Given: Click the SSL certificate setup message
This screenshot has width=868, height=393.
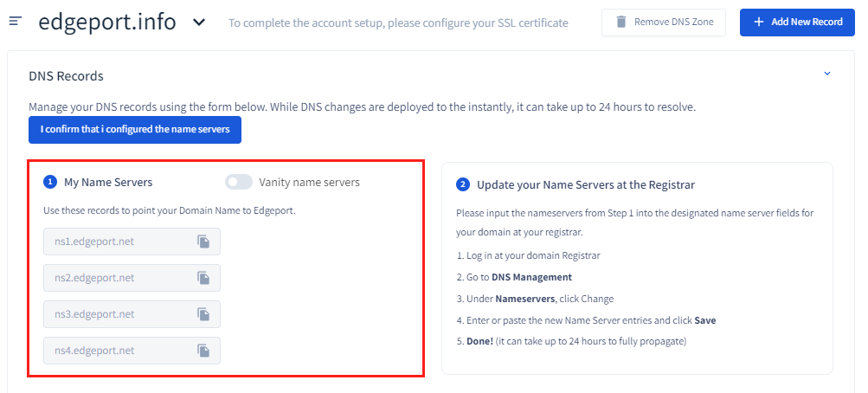Looking at the screenshot, I should (398, 23).
